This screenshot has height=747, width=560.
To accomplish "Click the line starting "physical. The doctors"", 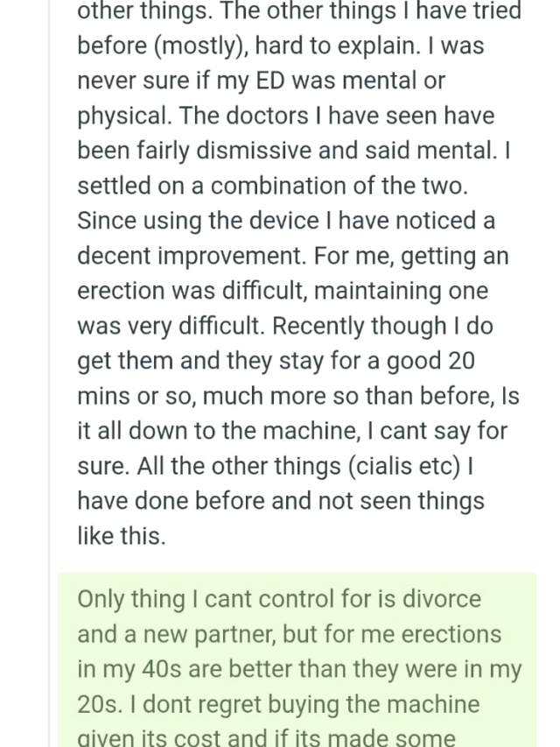I will (285, 116).
